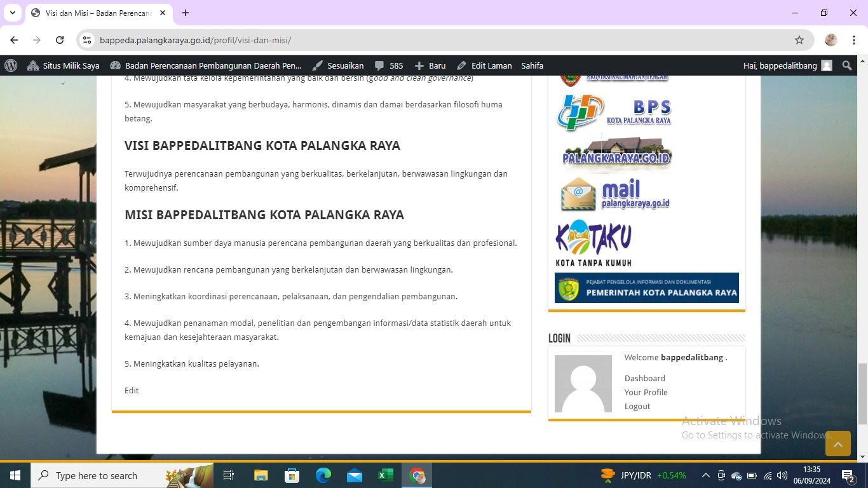Expand the tab search chevron

pyautogui.click(x=12, y=13)
